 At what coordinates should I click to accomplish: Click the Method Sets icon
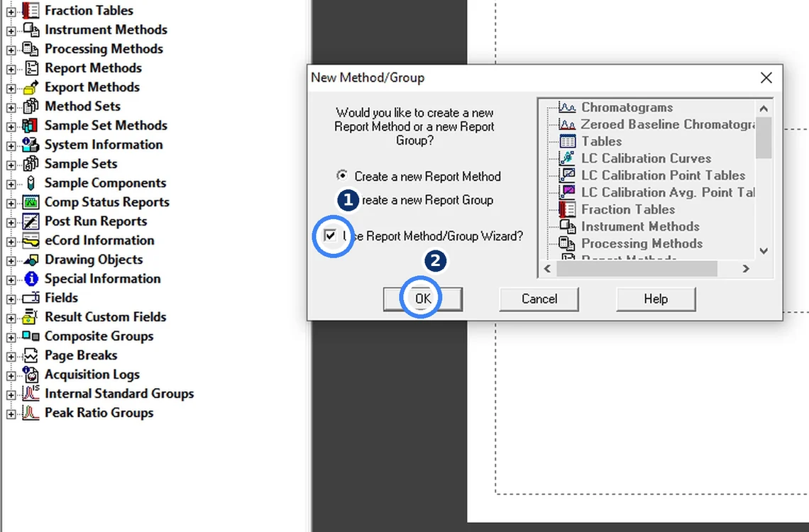point(31,106)
